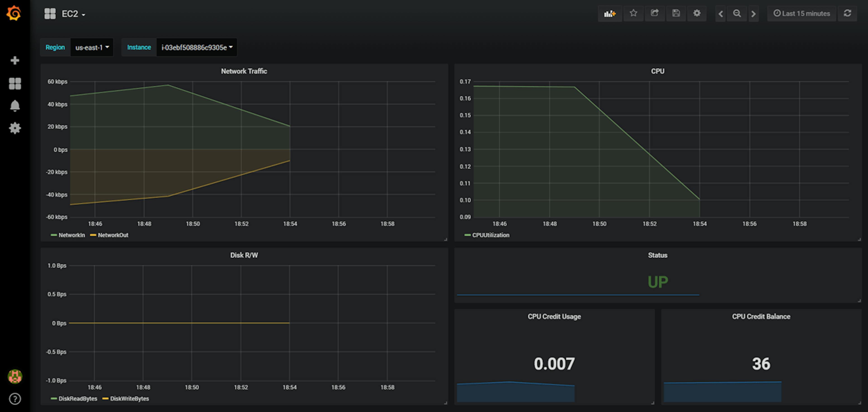Save the dashboard with disk icon
The image size is (868, 412).
tap(676, 14)
